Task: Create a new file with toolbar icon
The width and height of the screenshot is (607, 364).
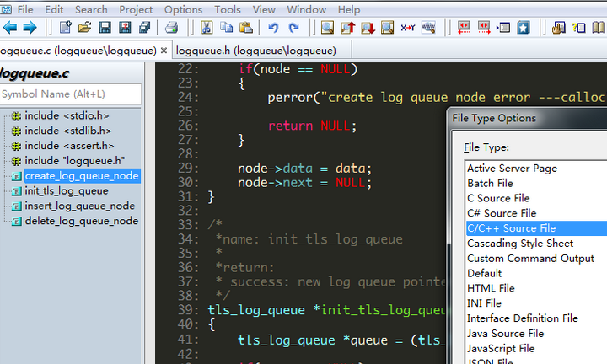Action: coord(66,28)
